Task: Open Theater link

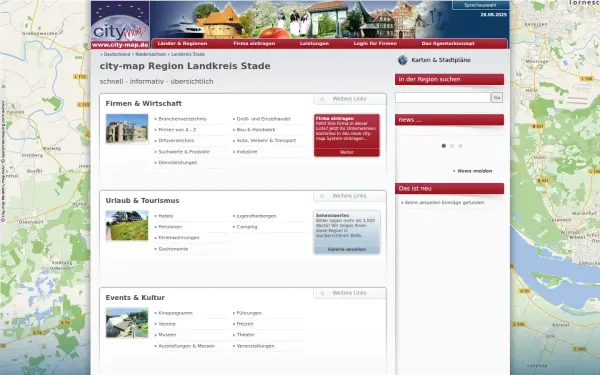Action: point(246,335)
